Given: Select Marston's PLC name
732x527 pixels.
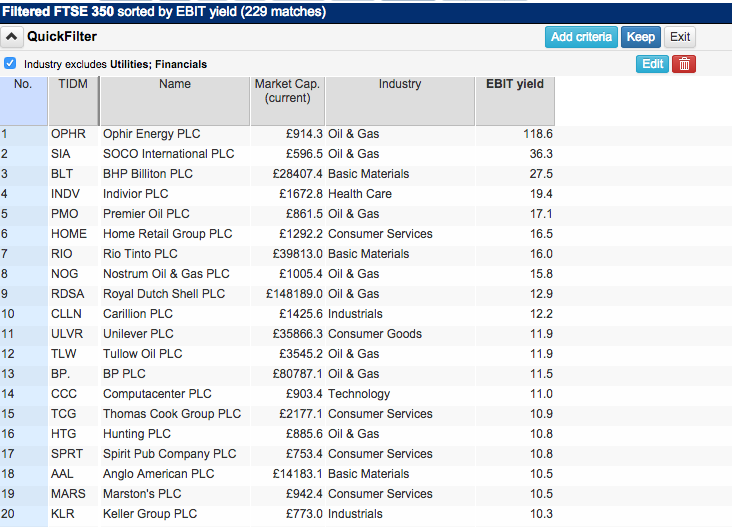Looking at the screenshot, I should [x=142, y=494].
